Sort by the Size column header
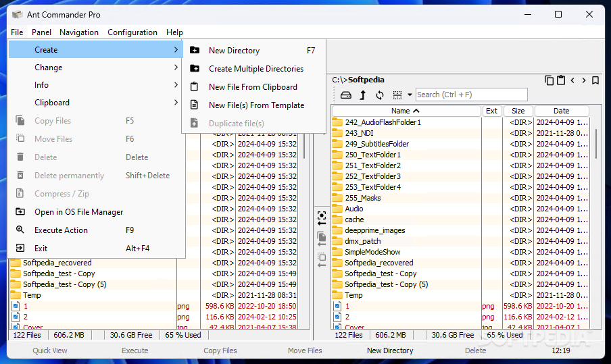Screen dimensions: 611x364 [518, 111]
